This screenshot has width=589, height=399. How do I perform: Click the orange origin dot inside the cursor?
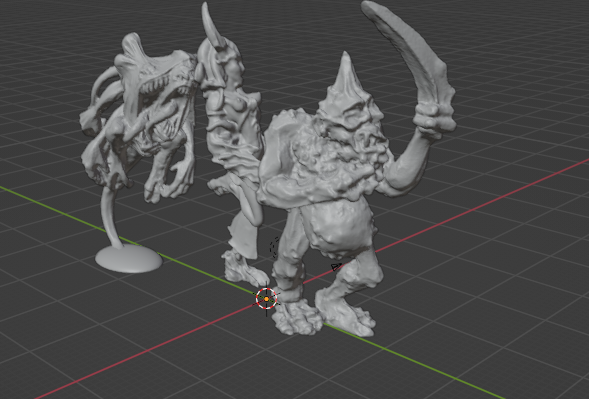(x=266, y=299)
